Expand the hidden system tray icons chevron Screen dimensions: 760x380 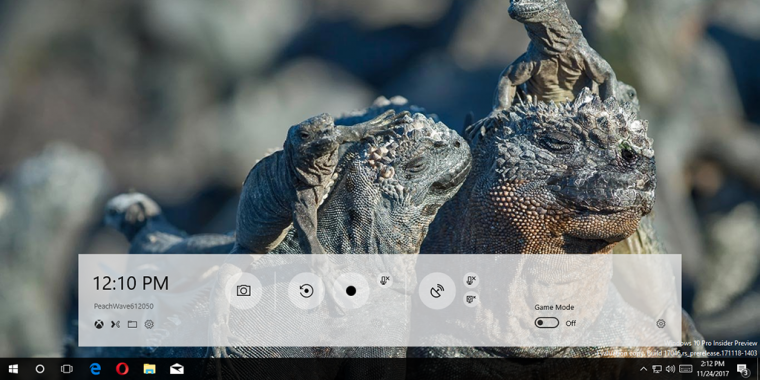pos(643,369)
